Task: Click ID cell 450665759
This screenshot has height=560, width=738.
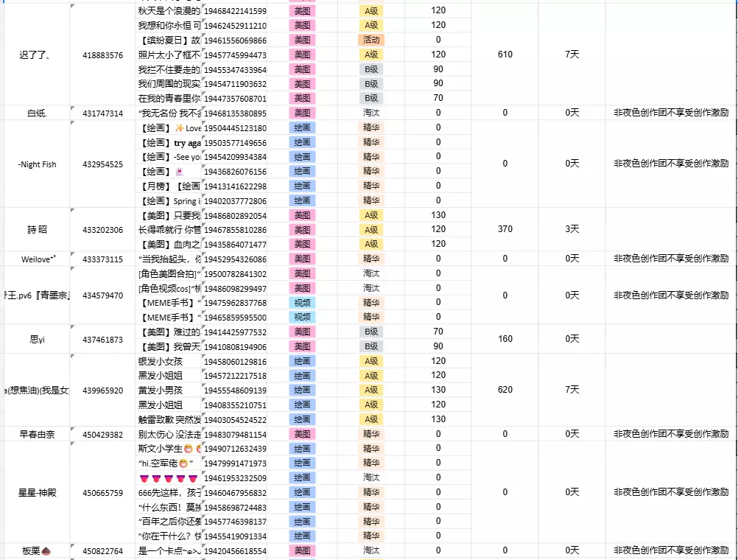Action: [102, 493]
